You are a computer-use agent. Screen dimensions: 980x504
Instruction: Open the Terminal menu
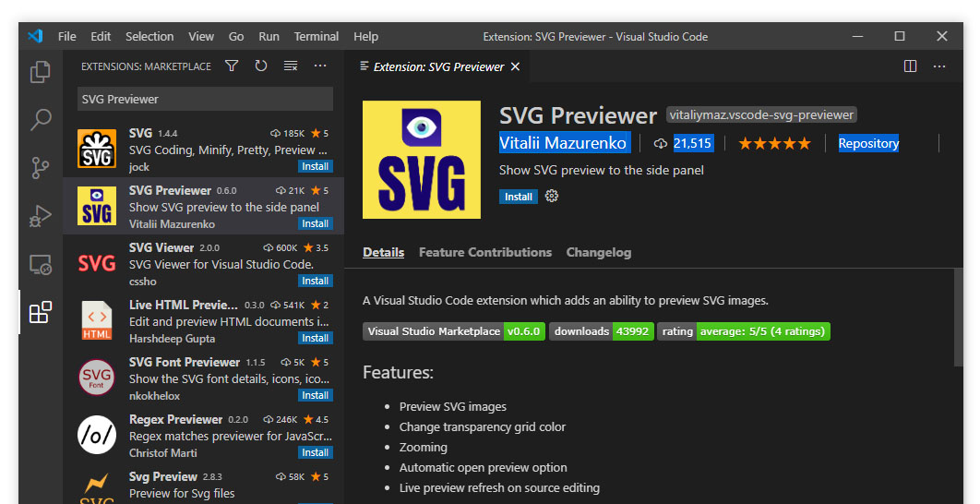pos(317,36)
